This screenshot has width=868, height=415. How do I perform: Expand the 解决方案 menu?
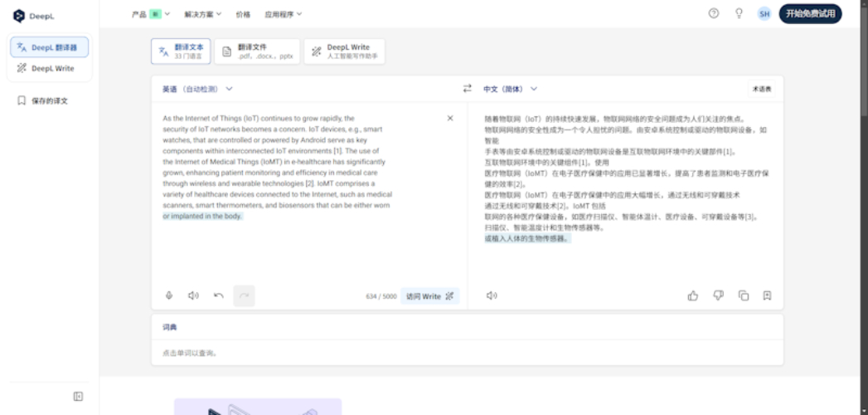(x=202, y=14)
